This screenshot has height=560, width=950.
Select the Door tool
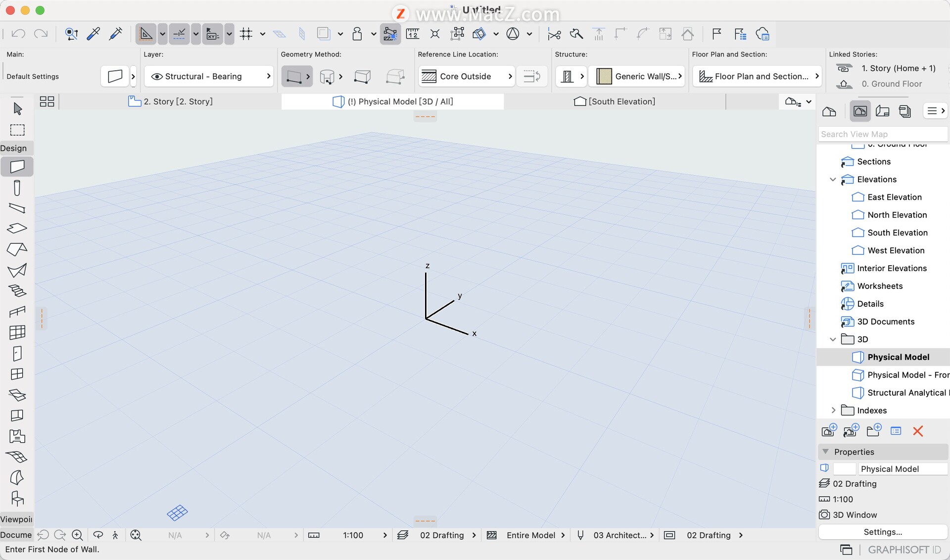[17, 353]
